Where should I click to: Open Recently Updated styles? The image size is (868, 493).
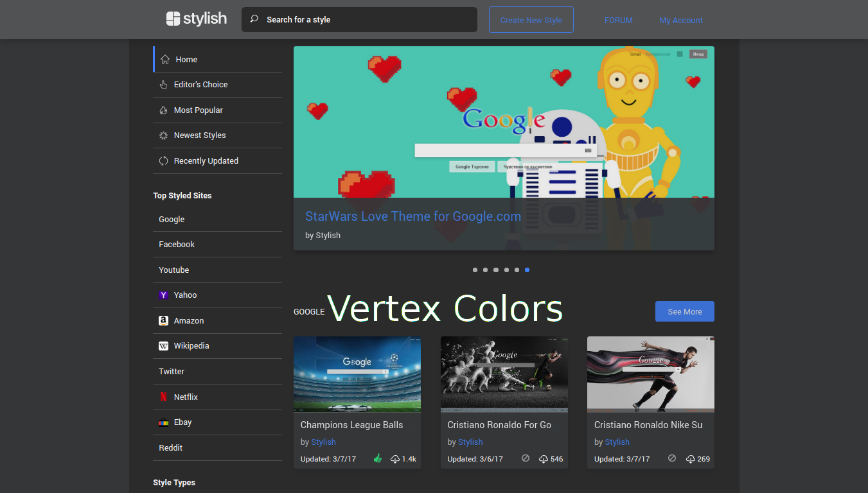tap(218, 161)
